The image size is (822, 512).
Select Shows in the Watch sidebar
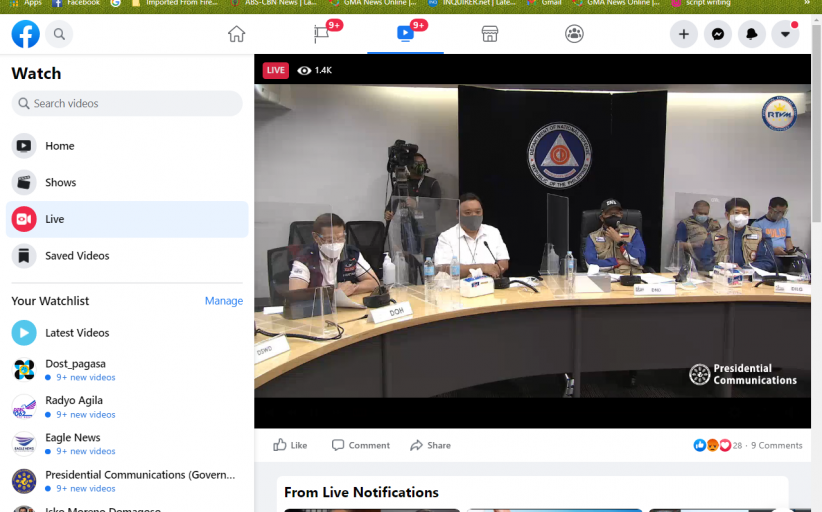coord(60,183)
